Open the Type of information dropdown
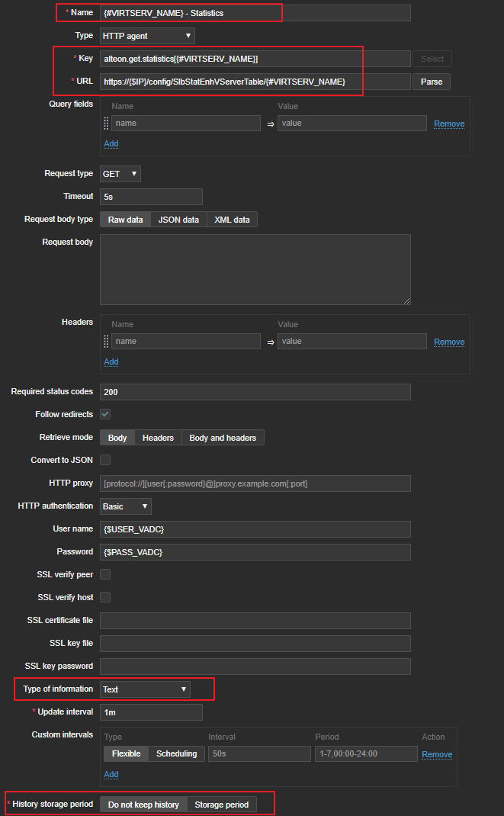504x816 pixels. [145, 689]
